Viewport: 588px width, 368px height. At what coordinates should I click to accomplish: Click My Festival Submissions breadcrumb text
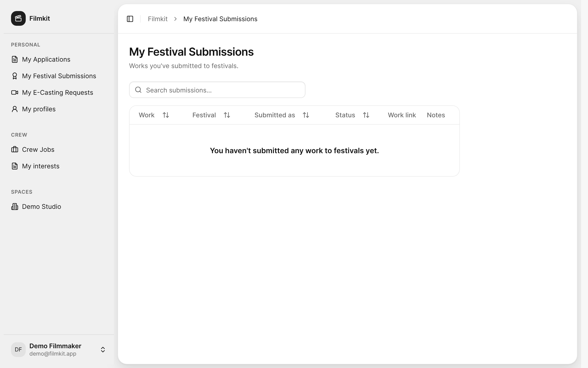pos(220,19)
